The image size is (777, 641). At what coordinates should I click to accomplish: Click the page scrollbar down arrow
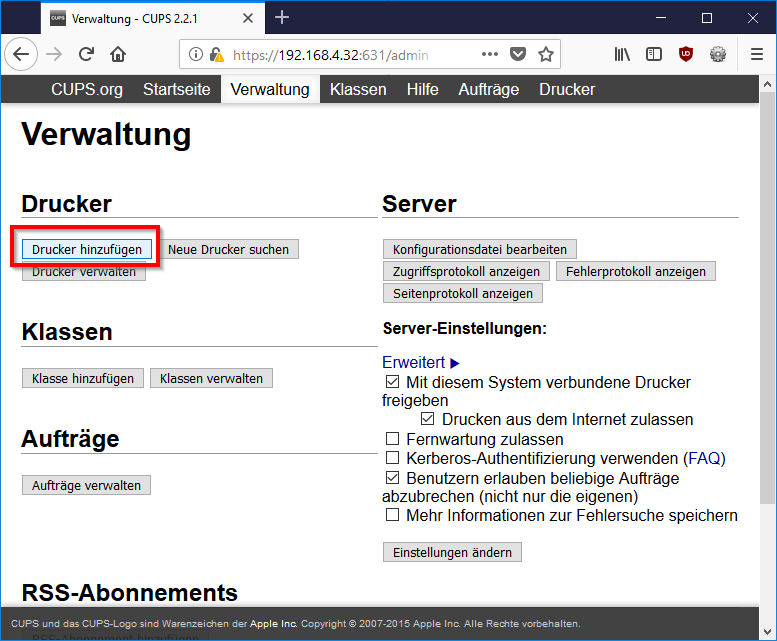(768, 632)
